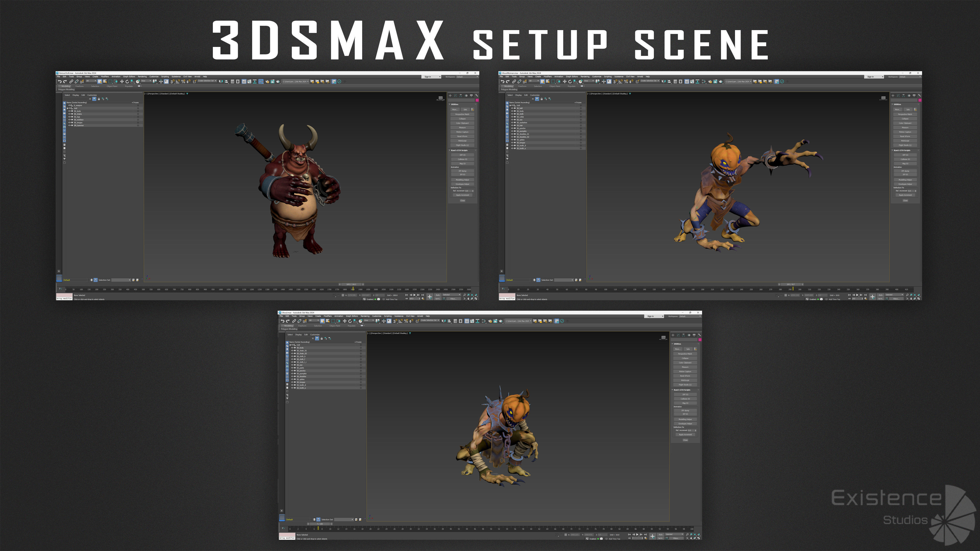
Task: Expand the root node in the Ghoul.max explorer
Action: [x=290, y=345]
